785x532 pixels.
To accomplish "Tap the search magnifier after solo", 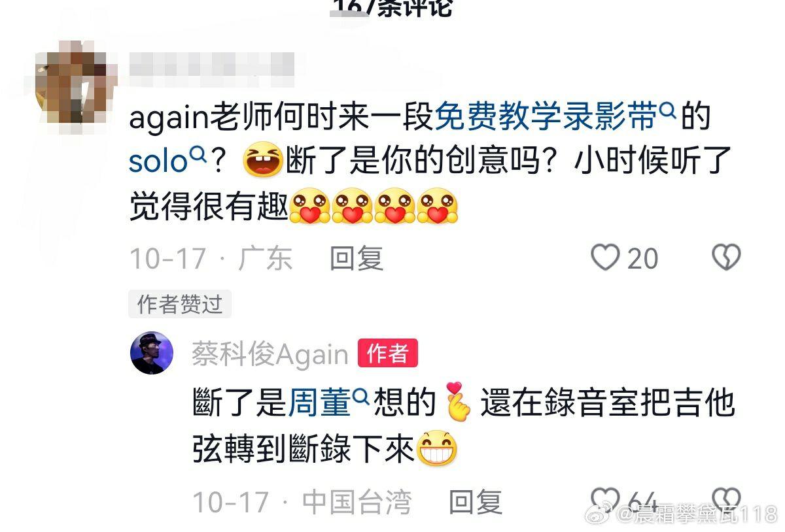I will (198, 156).
